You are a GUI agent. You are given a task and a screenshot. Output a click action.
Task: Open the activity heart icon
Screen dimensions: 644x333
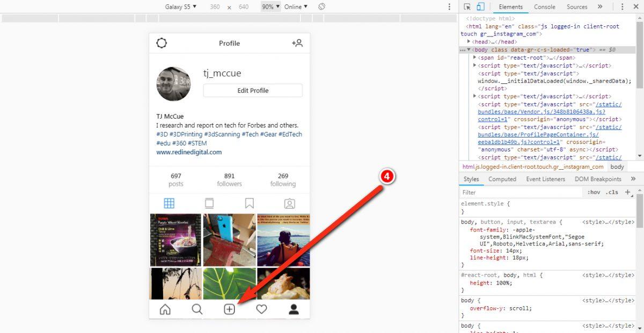261,309
